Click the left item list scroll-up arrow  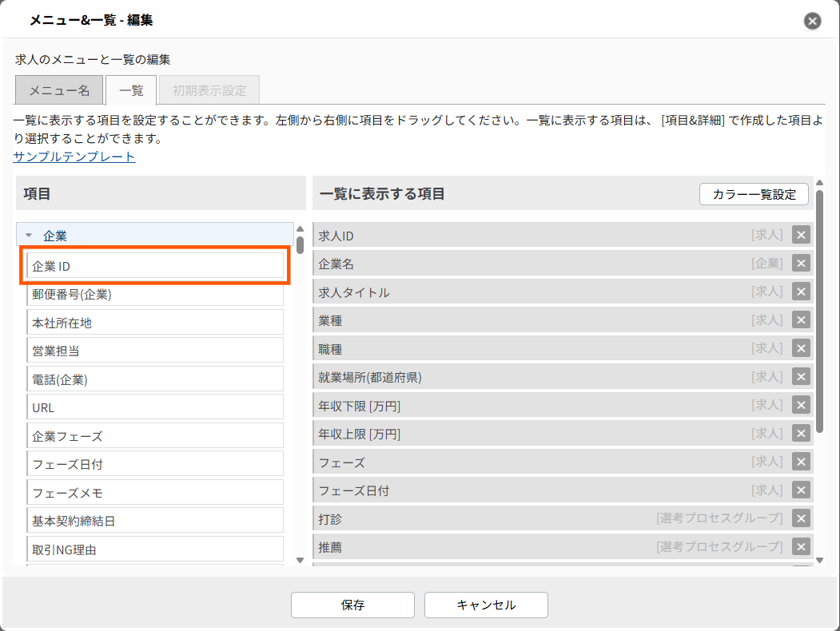(x=300, y=229)
